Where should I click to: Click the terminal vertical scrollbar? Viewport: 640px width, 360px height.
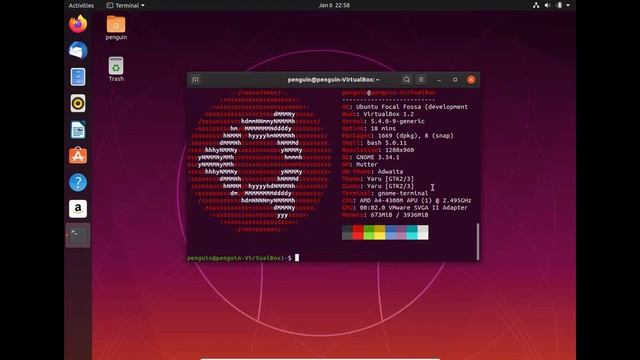478,241
